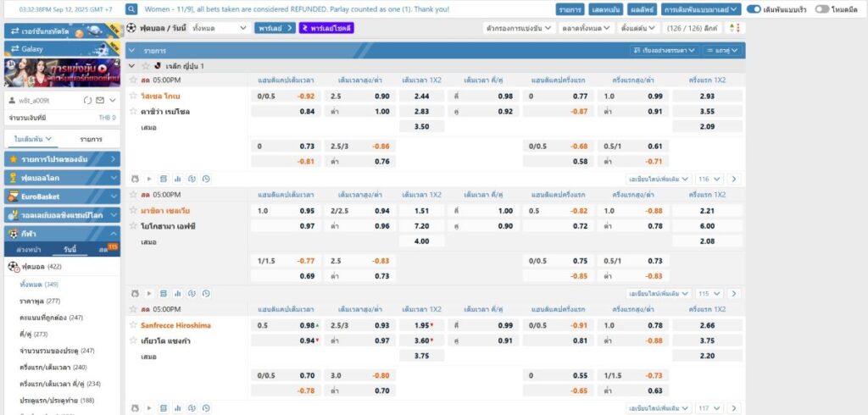Click the play stream icon under first match

coord(149,179)
